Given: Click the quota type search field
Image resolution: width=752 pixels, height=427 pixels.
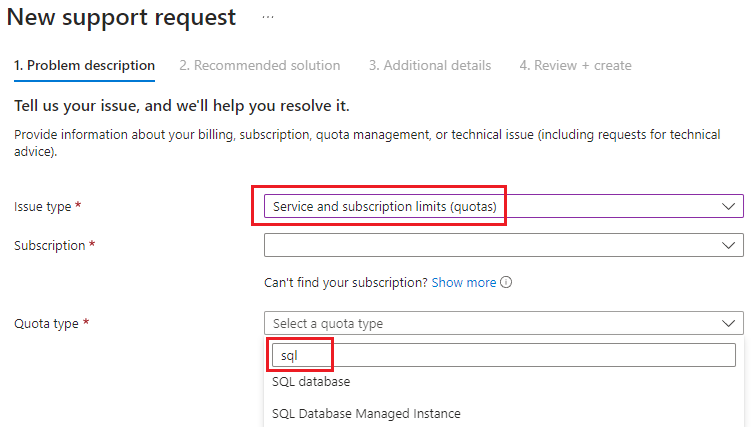Looking at the screenshot, I should [504, 356].
